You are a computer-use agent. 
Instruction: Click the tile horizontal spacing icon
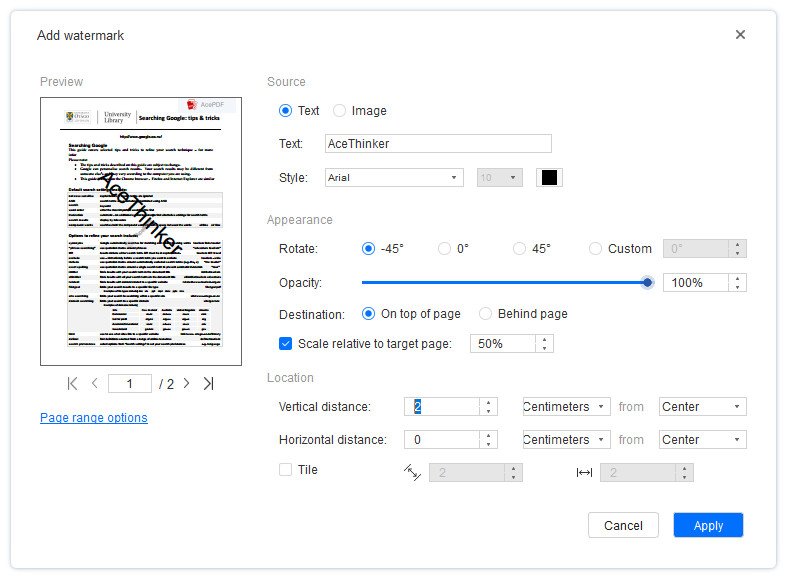[584, 472]
